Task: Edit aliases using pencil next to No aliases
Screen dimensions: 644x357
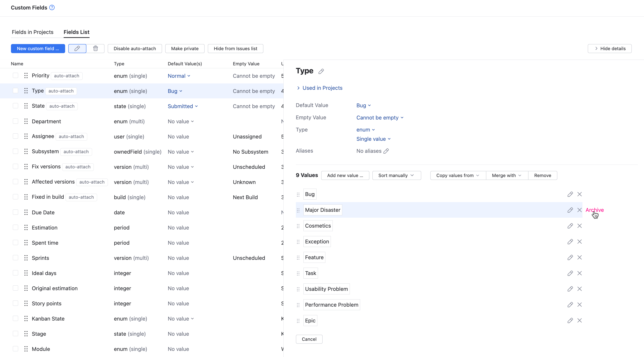Action: pos(386,151)
